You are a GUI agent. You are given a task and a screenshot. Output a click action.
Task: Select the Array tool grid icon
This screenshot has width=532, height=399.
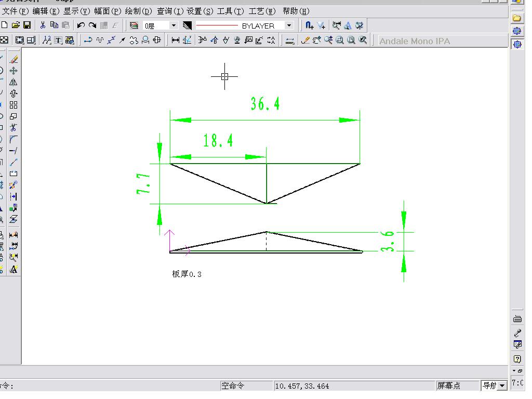click(x=14, y=105)
